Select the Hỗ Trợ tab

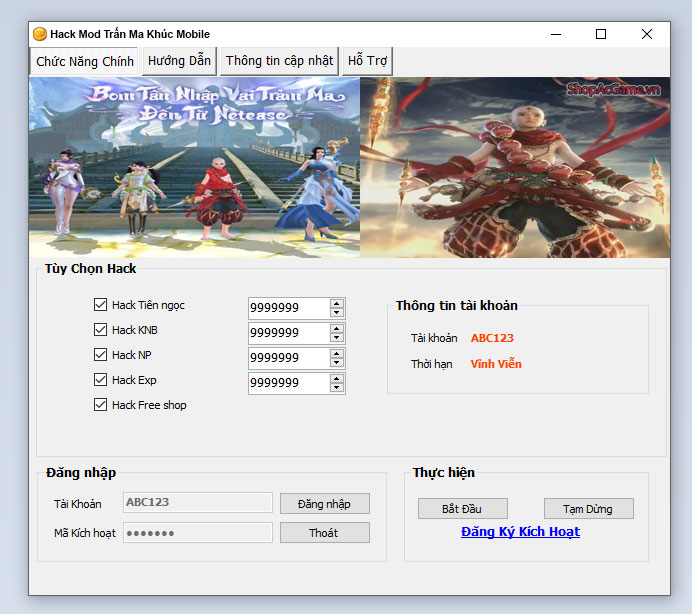pyautogui.click(x=367, y=61)
